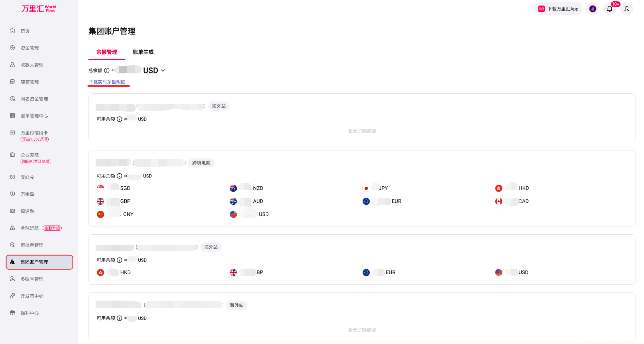The image size is (644, 344).
Task: Click info icon beside 跨境电商 account 可用余额
Action: (119, 176)
